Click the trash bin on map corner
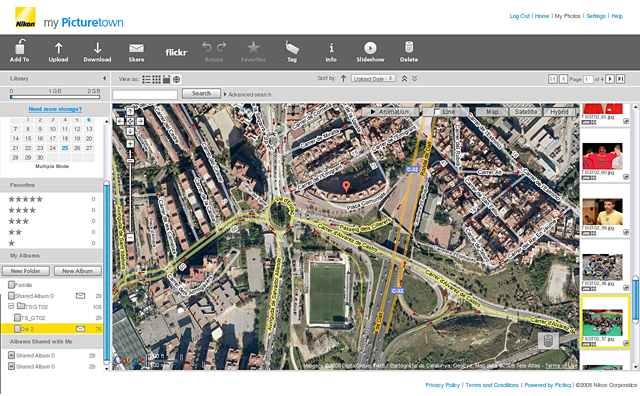Screen dimensions: 640x396 [548, 340]
